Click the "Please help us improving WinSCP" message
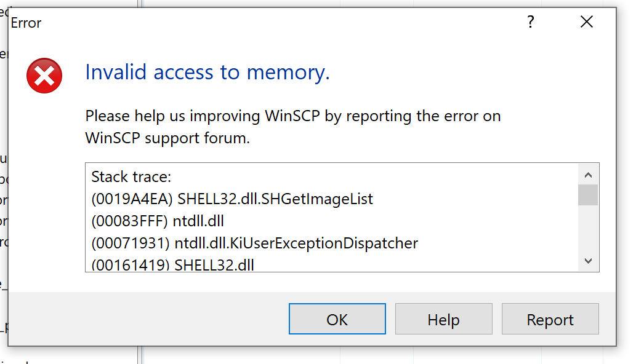This screenshot has height=364, width=644. click(x=292, y=116)
